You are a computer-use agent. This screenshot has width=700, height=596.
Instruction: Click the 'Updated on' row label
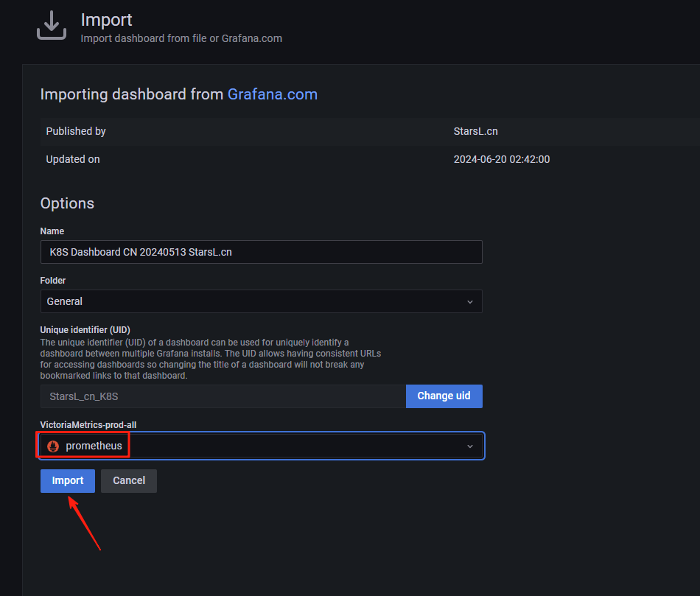coord(73,159)
